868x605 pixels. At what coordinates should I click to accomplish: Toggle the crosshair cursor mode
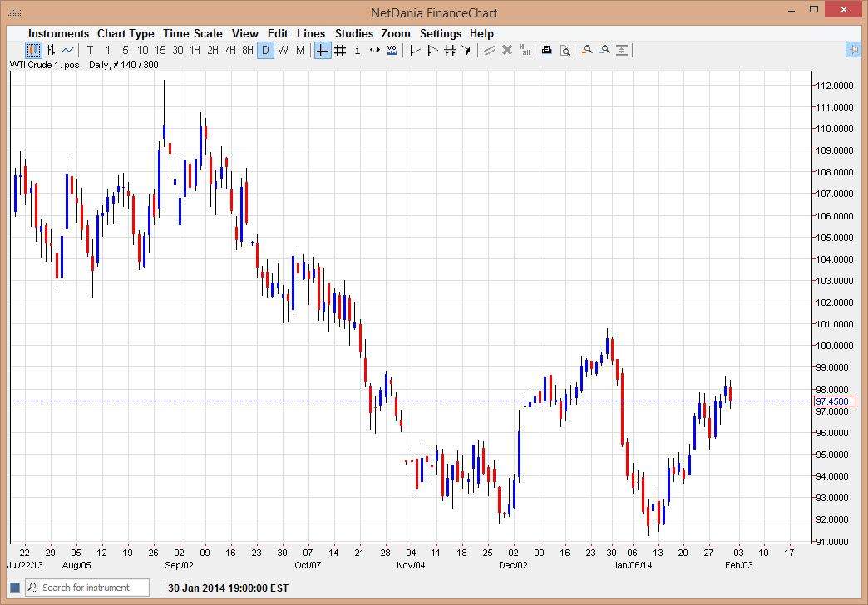click(322, 50)
